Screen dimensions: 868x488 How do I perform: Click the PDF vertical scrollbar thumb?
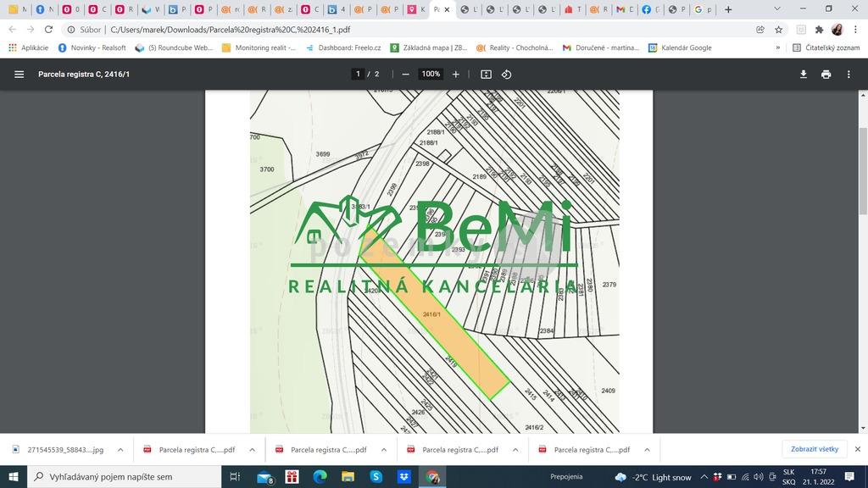coord(863,171)
